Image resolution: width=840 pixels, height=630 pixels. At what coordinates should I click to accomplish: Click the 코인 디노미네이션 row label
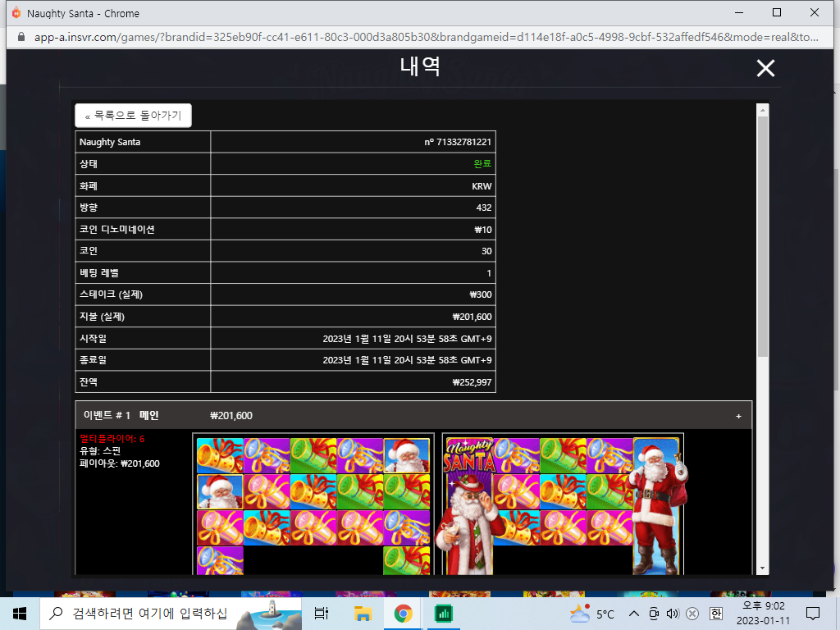click(116, 230)
